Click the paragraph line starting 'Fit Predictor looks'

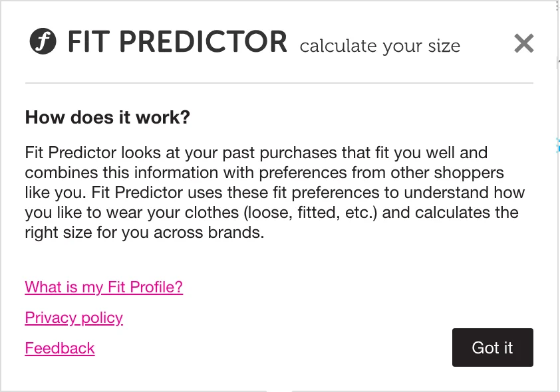[256, 153]
